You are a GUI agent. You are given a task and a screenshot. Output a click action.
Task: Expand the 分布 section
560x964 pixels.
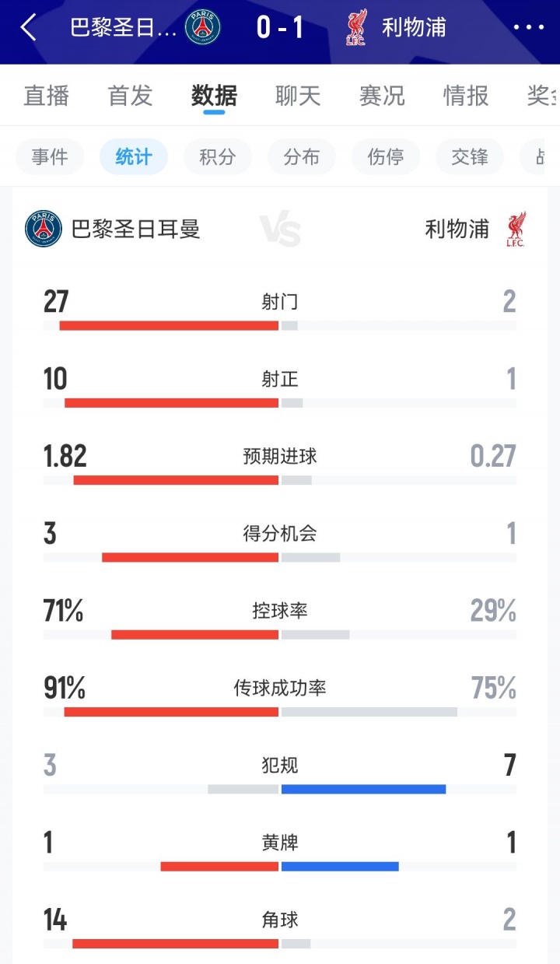pyautogui.click(x=301, y=156)
